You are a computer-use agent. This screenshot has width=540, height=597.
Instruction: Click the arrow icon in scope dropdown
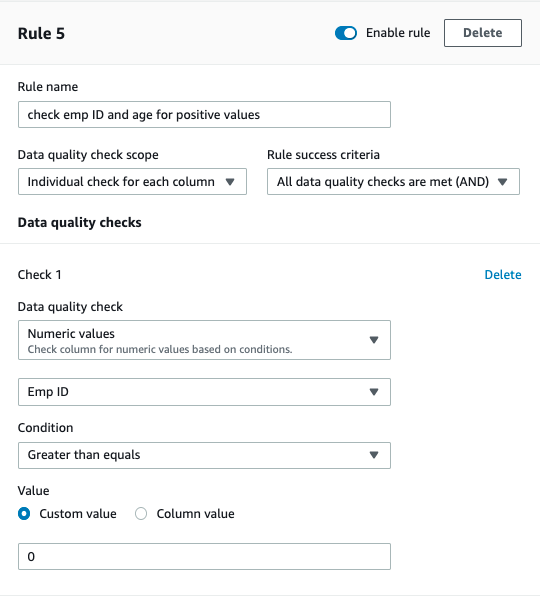(230, 182)
